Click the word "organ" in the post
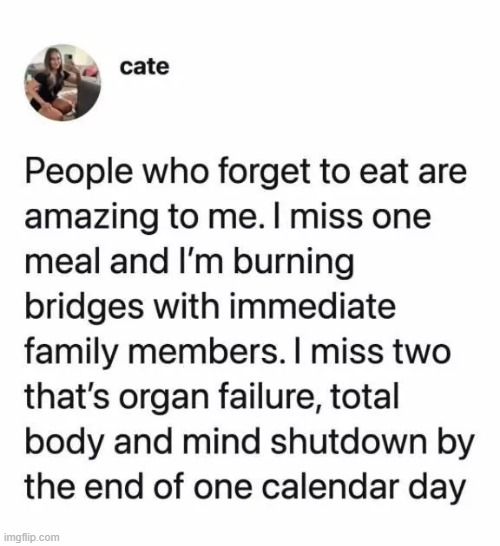The width and height of the screenshot is (500, 546). pos(164,398)
